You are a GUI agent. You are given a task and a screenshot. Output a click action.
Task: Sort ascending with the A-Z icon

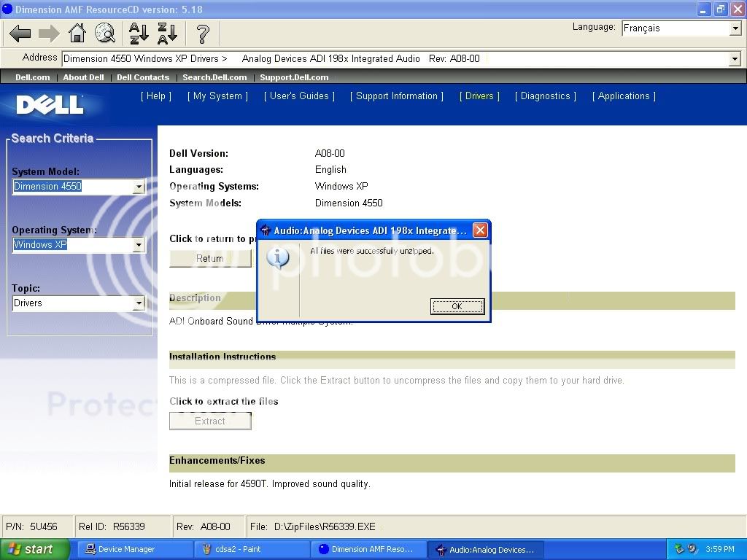tap(139, 33)
